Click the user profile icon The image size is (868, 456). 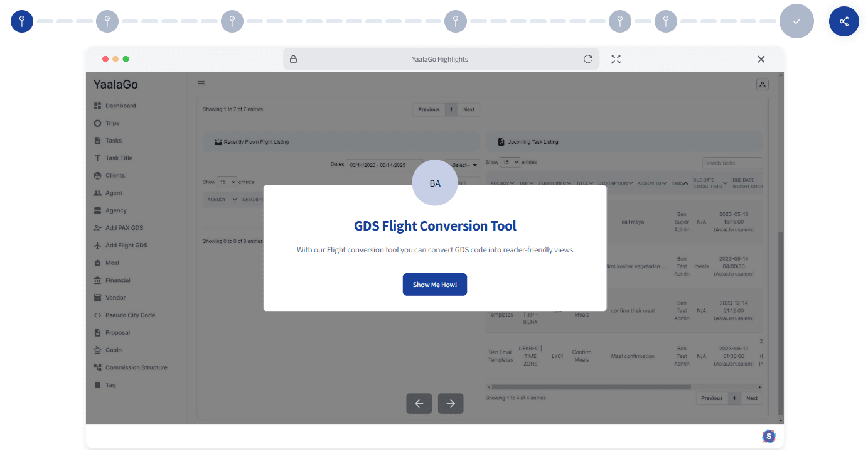point(762,84)
